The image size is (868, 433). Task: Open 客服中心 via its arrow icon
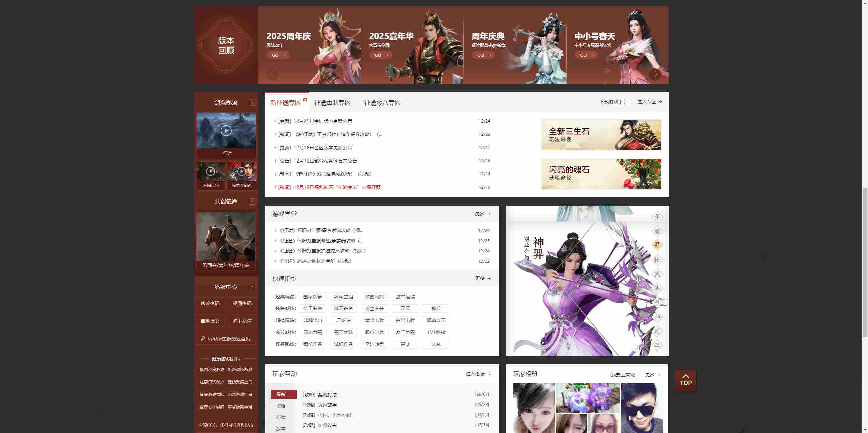click(x=252, y=287)
